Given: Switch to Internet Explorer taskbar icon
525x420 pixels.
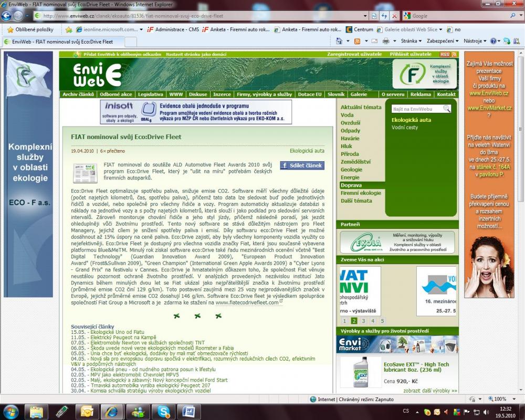Looking at the screenshot, I should (x=112, y=411).
